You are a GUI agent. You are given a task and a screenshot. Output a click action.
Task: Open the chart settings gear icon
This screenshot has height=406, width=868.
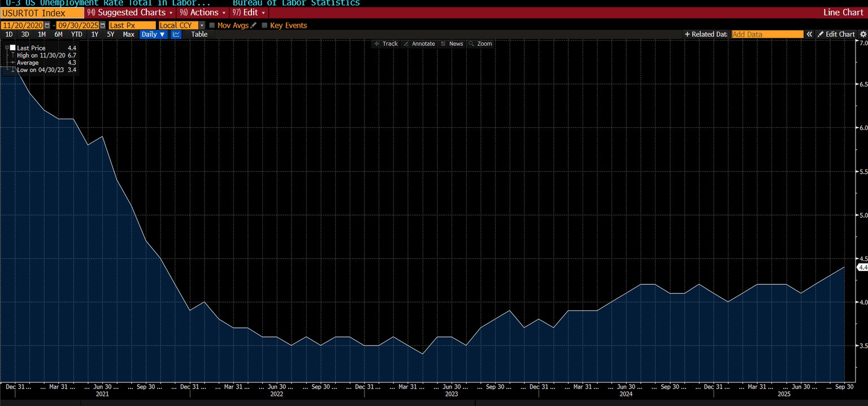pyautogui.click(x=863, y=34)
